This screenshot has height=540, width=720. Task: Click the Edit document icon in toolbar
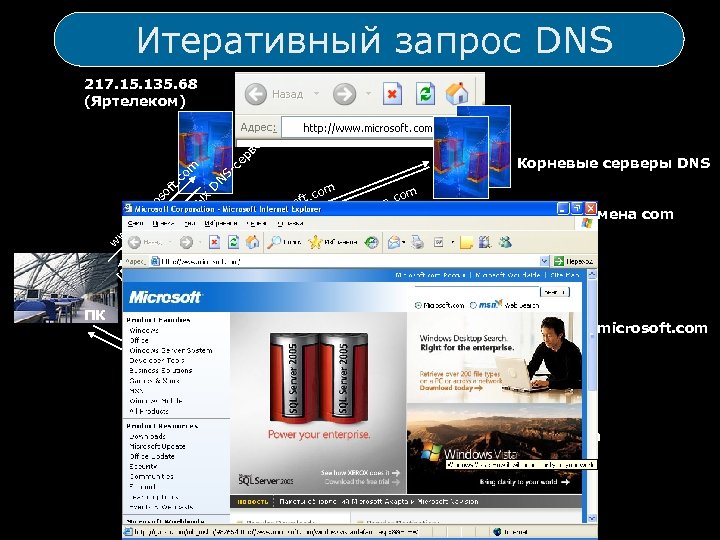(x=439, y=242)
